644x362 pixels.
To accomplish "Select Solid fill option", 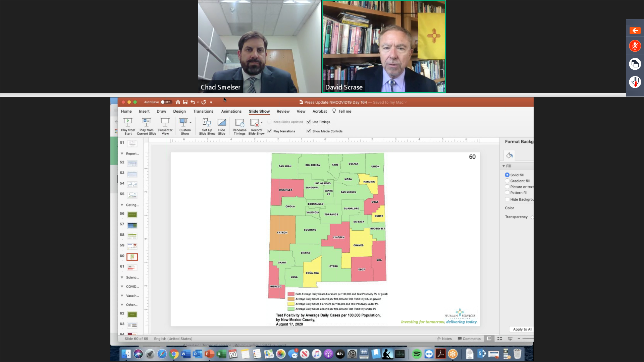I will (x=507, y=175).
